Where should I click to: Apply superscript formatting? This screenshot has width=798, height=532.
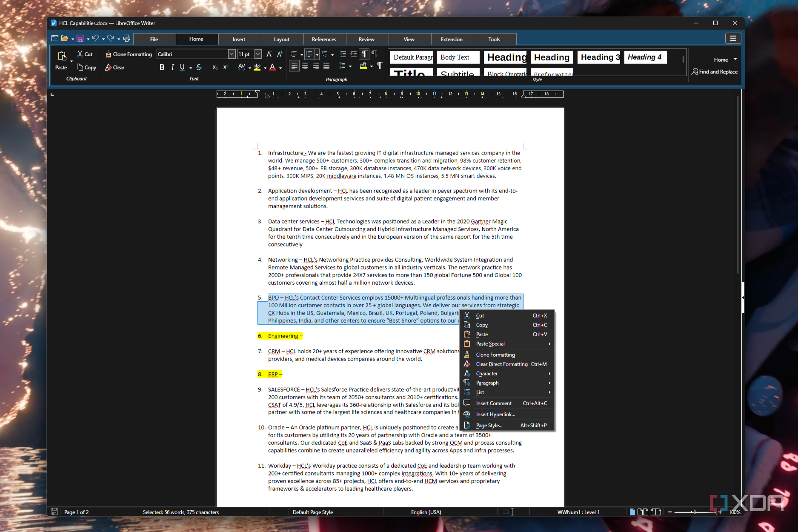point(226,67)
